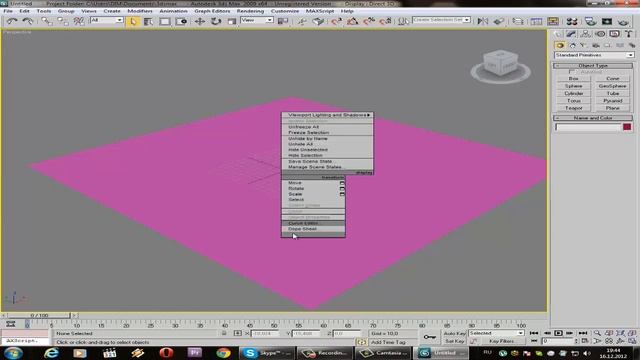640x360 pixels.
Task: Open the Material Editor icon
Action: 572,21
